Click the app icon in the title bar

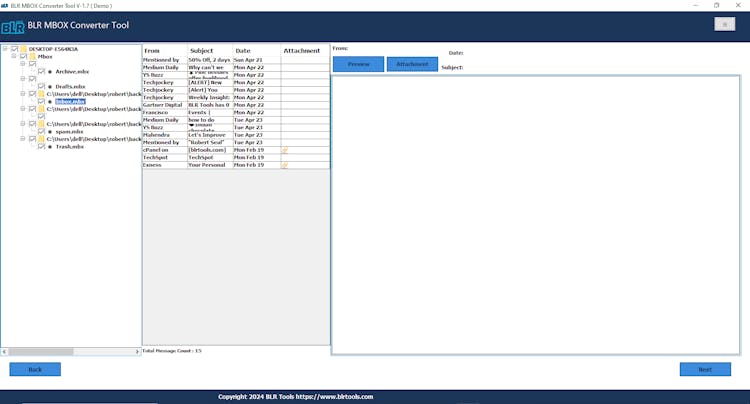tap(5, 5)
